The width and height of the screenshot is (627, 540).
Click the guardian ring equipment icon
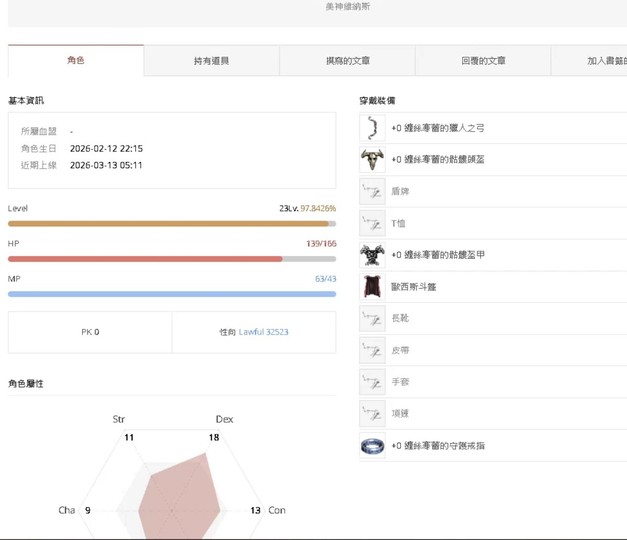(x=372, y=446)
